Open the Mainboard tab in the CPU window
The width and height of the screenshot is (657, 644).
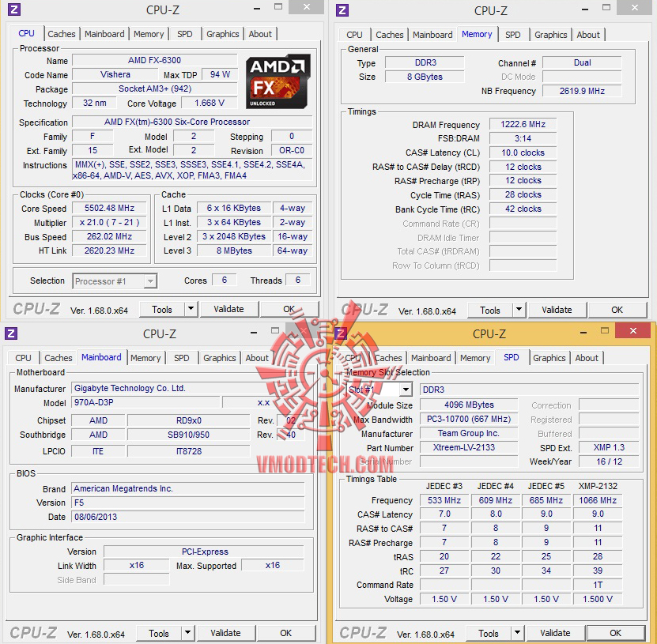104,34
